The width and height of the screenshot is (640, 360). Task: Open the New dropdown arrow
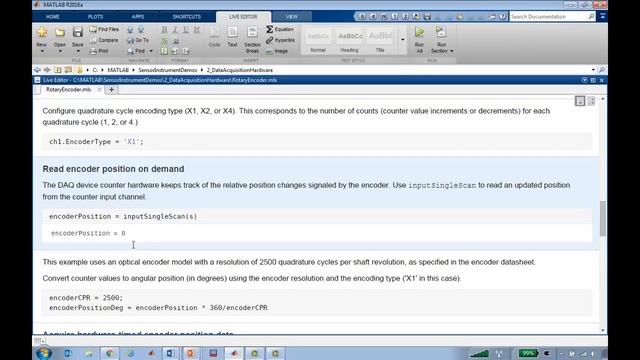click(x=42, y=51)
